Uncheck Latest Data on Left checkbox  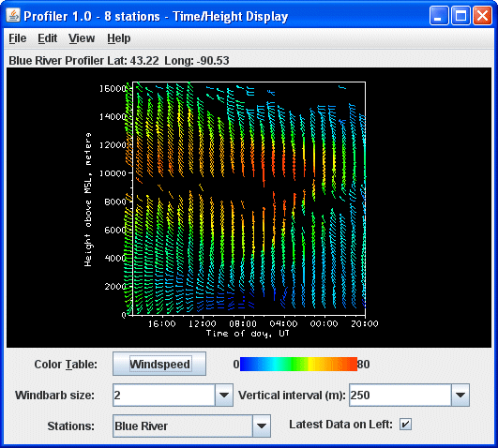click(405, 425)
